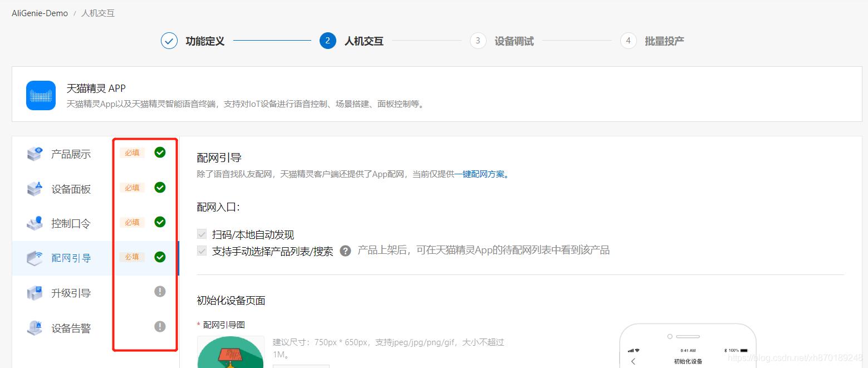Open 产品展示 section in sidebar
Viewport: 868px width, 368px height.
[71, 154]
